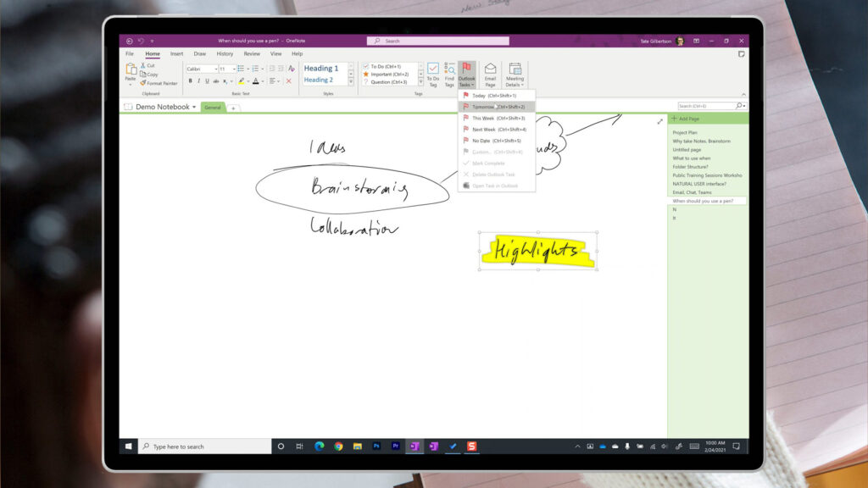Screen dimensions: 868x488
Task: Apply the text highlight color marker
Action: click(x=242, y=81)
